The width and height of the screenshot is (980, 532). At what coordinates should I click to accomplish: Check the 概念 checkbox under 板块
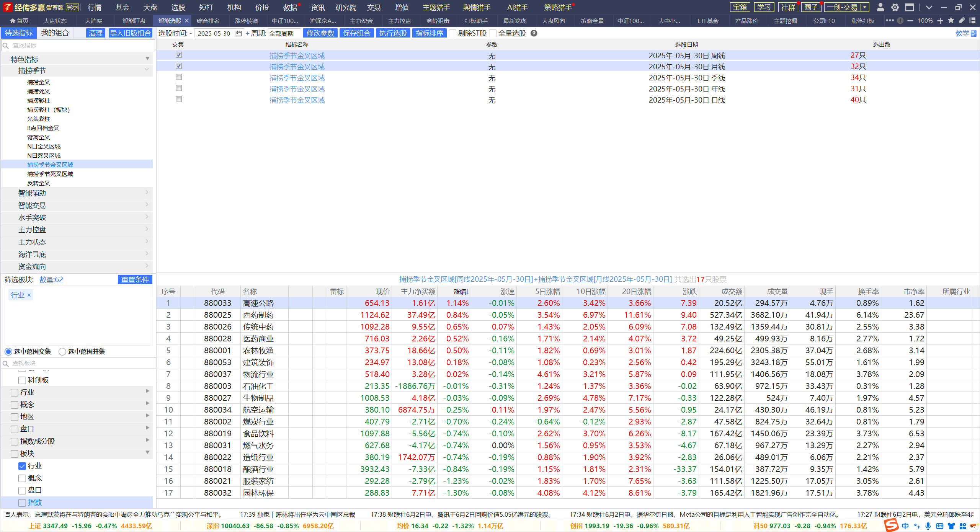click(22, 478)
